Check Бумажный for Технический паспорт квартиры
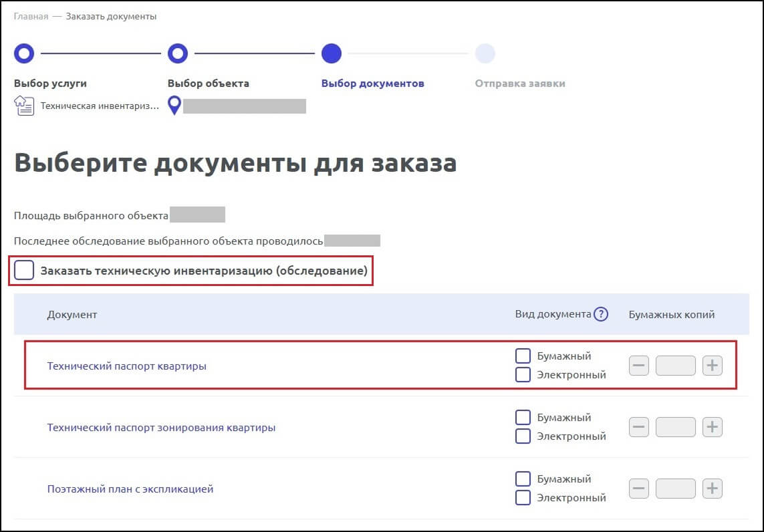The width and height of the screenshot is (764, 532). (523, 356)
